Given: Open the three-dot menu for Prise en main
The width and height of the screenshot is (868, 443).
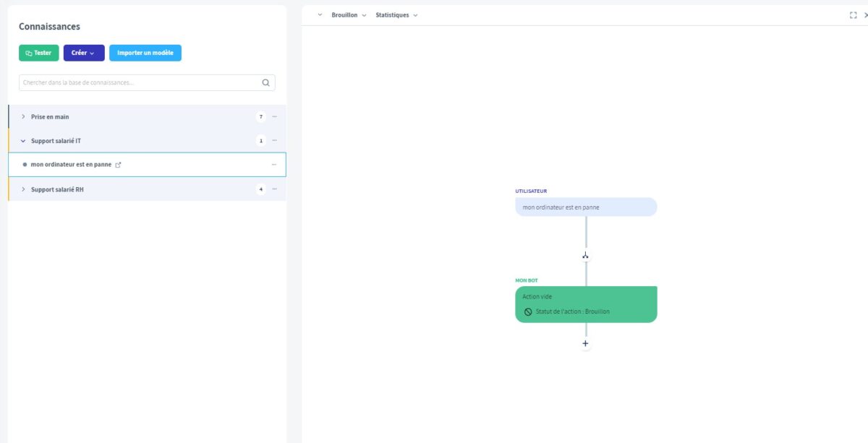Looking at the screenshot, I should click(274, 116).
